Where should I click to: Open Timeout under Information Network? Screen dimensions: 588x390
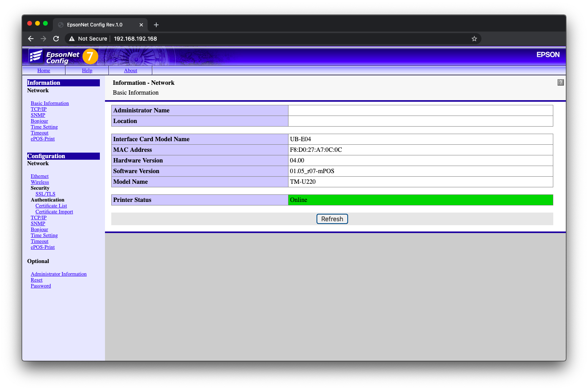click(39, 133)
